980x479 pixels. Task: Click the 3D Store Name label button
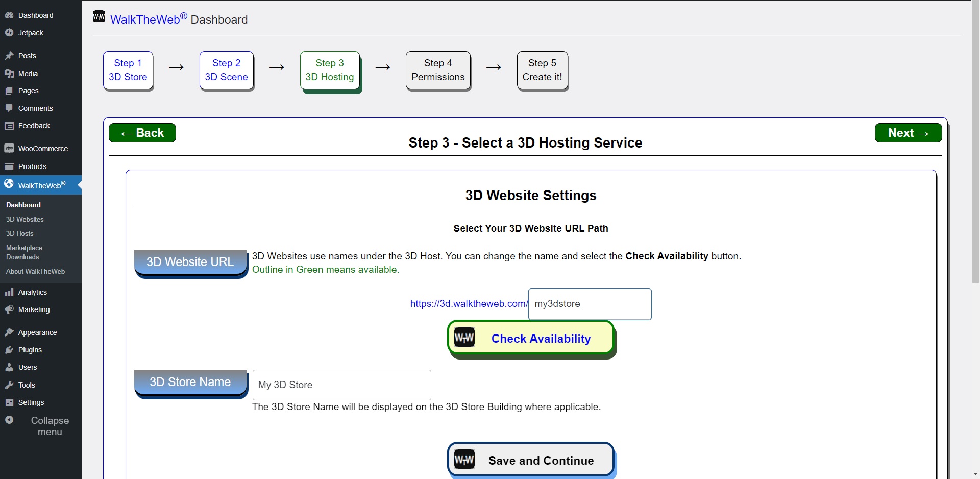pos(190,382)
